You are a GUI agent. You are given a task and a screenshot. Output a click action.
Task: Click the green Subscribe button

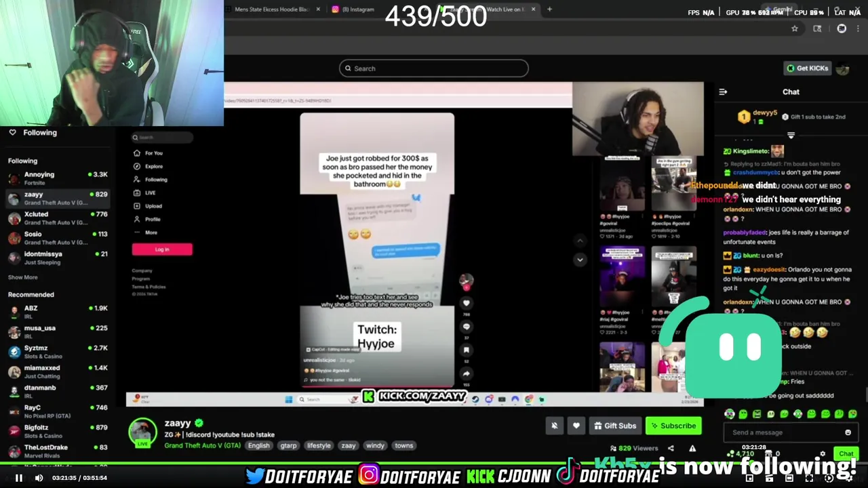tap(673, 426)
